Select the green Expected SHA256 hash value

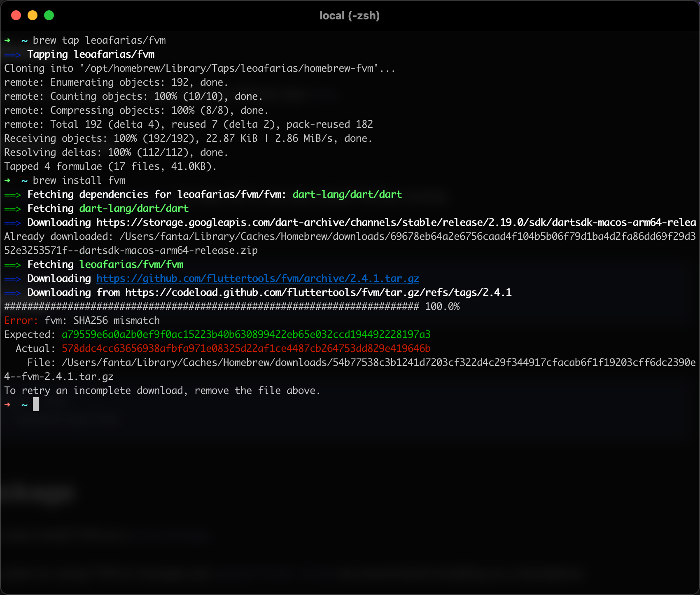(246, 334)
